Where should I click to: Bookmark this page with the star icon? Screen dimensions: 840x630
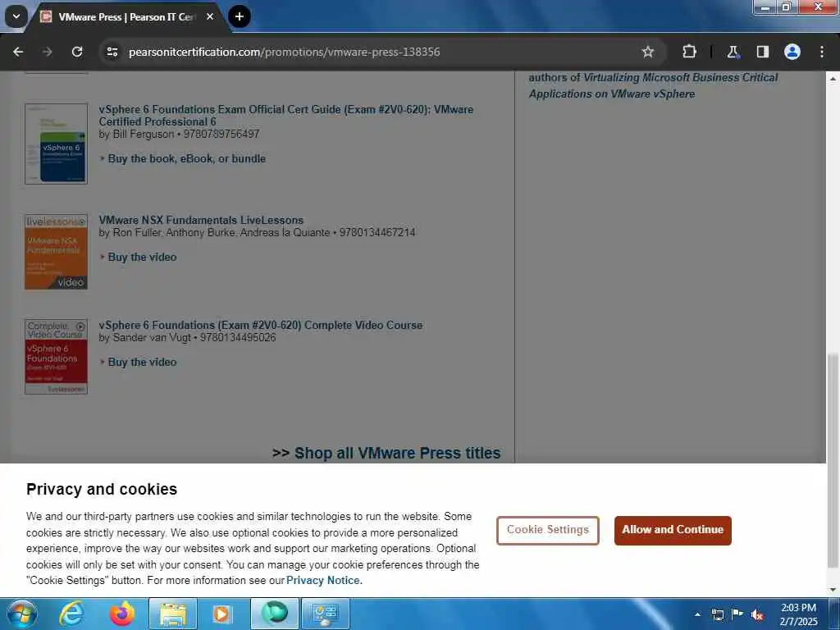coord(648,52)
